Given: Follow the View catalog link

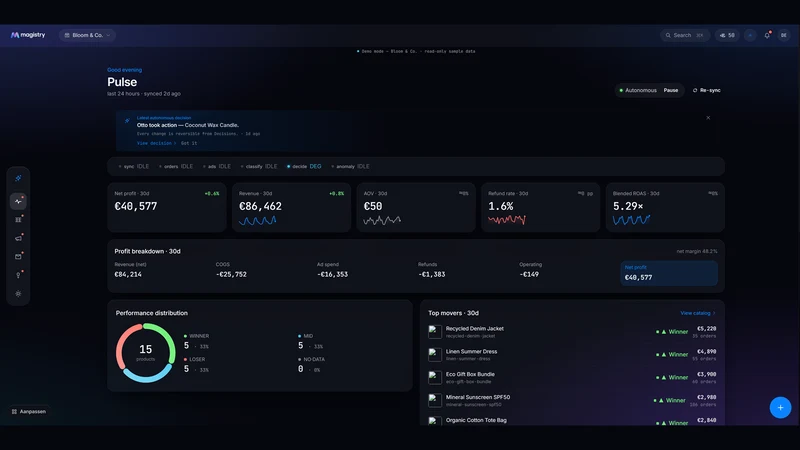Looking at the screenshot, I should pyautogui.click(x=697, y=313).
